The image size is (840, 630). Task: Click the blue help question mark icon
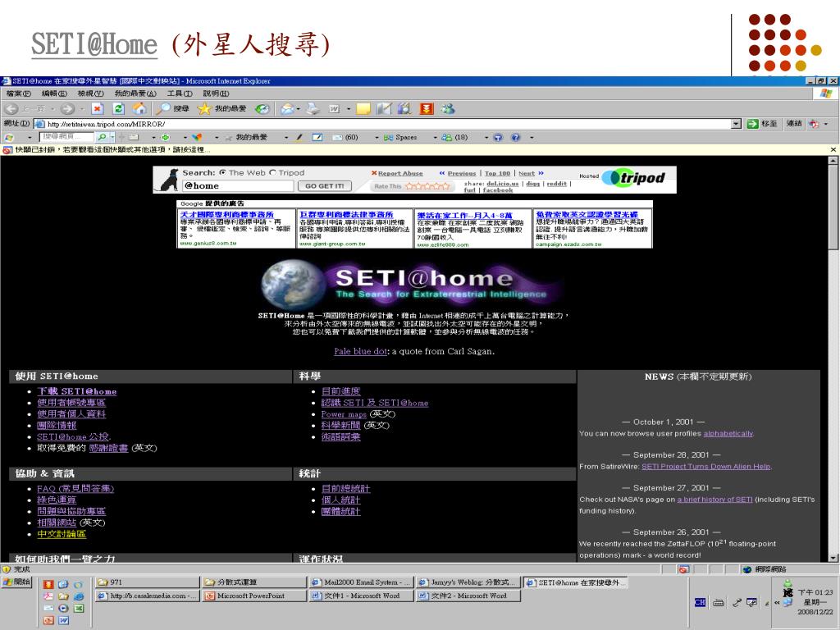pyautogui.click(x=515, y=137)
